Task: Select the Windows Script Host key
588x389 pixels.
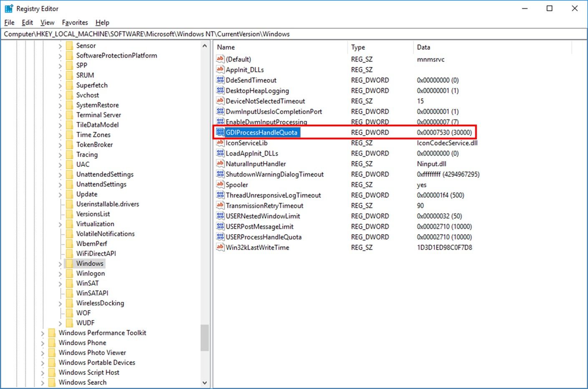Action: click(x=89, y=372)
